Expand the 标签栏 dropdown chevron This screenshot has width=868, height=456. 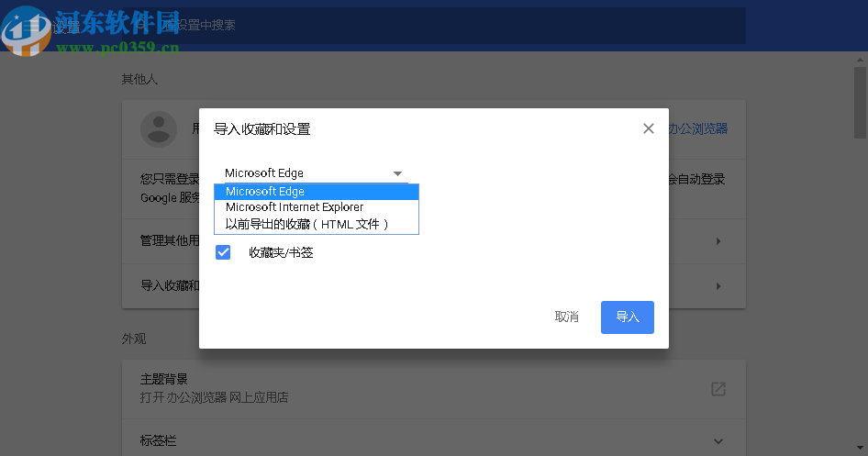pos(718,441)
